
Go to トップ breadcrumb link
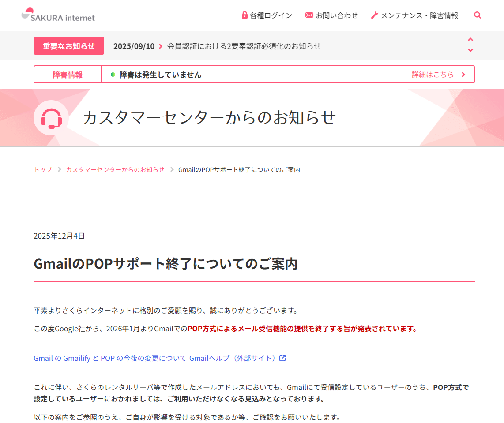click(43, 170)
